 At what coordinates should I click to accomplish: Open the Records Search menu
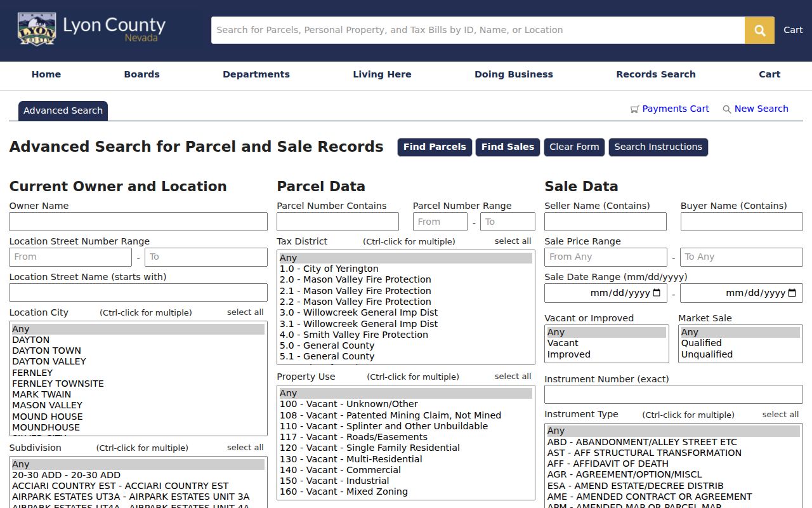point(656,74)
